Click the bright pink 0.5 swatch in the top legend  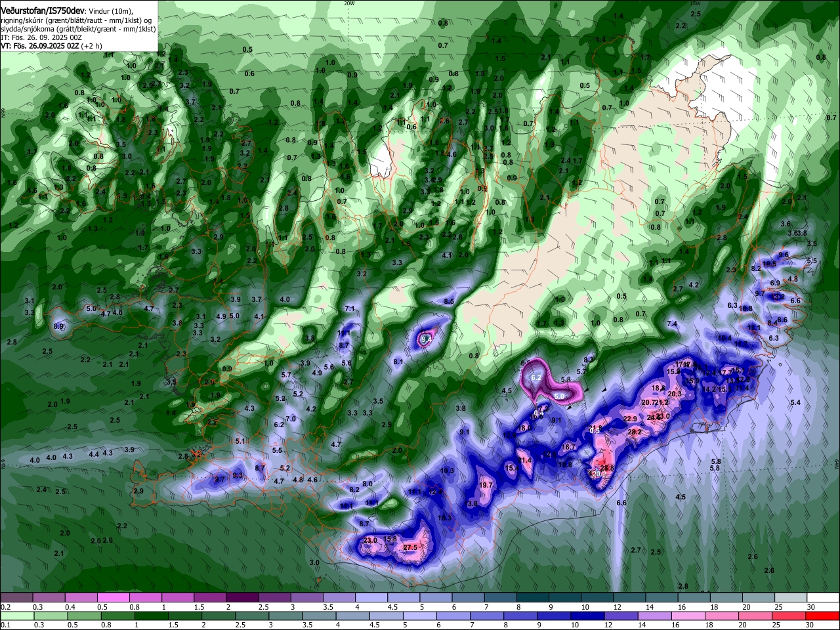[113, 597]
